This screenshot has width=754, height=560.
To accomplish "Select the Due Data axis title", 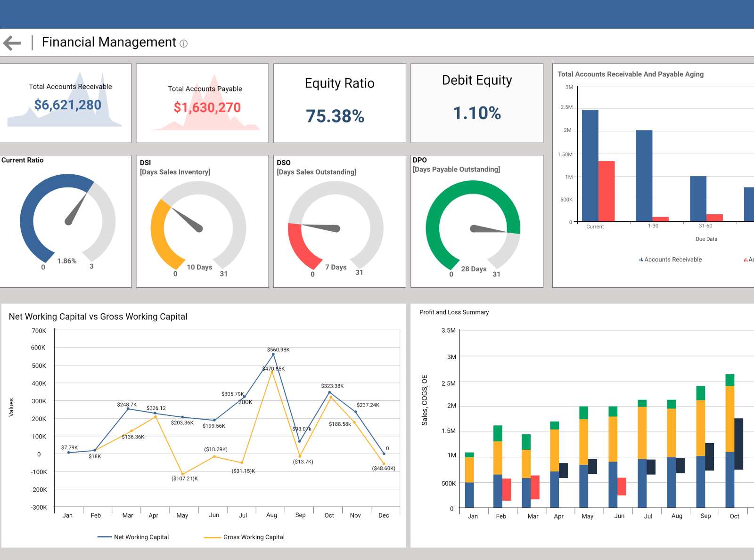I will coord(706,239).
